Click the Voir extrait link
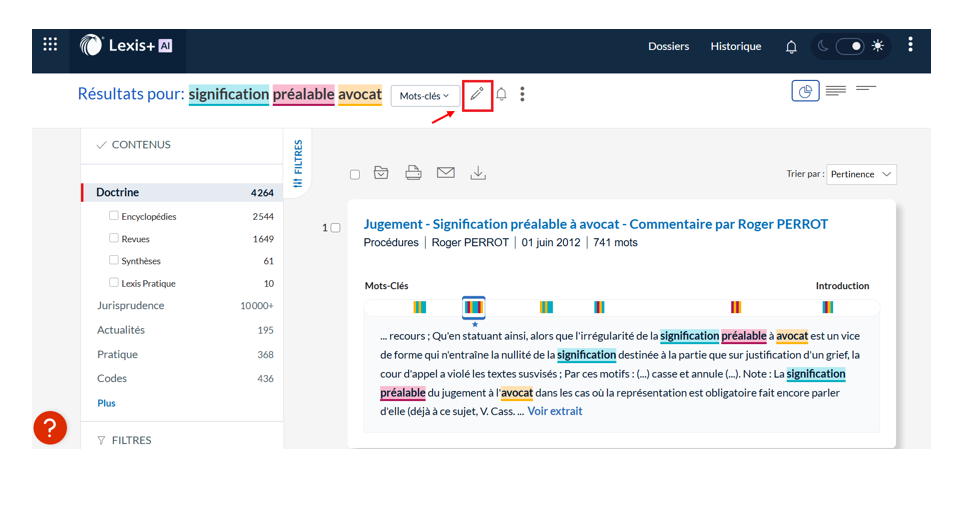This screenshot has width=958, height=528. [x=554, y=411]
